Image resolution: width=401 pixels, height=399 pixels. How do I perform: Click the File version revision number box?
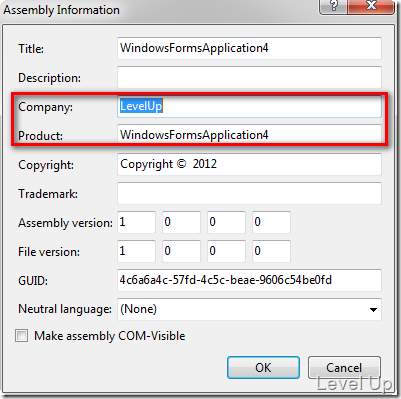[271, 251]
